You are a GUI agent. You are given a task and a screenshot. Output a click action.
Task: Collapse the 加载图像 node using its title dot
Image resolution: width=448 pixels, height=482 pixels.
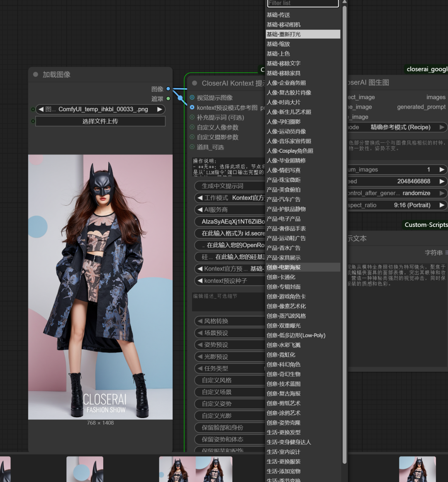36,74
